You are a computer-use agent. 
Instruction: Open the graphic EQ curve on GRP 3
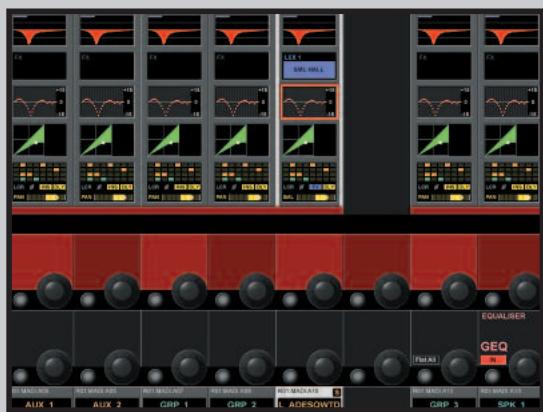pos(444,102)
